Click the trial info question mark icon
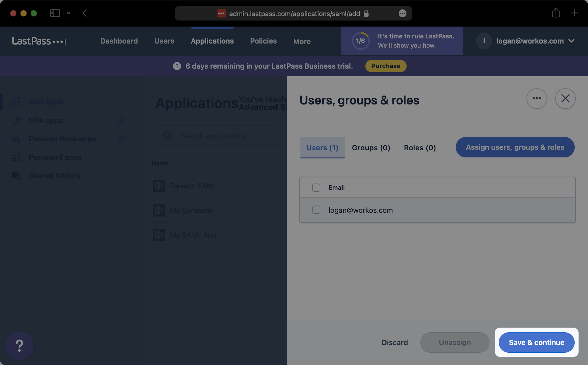The image size is (588, 365). coord(177,66)
